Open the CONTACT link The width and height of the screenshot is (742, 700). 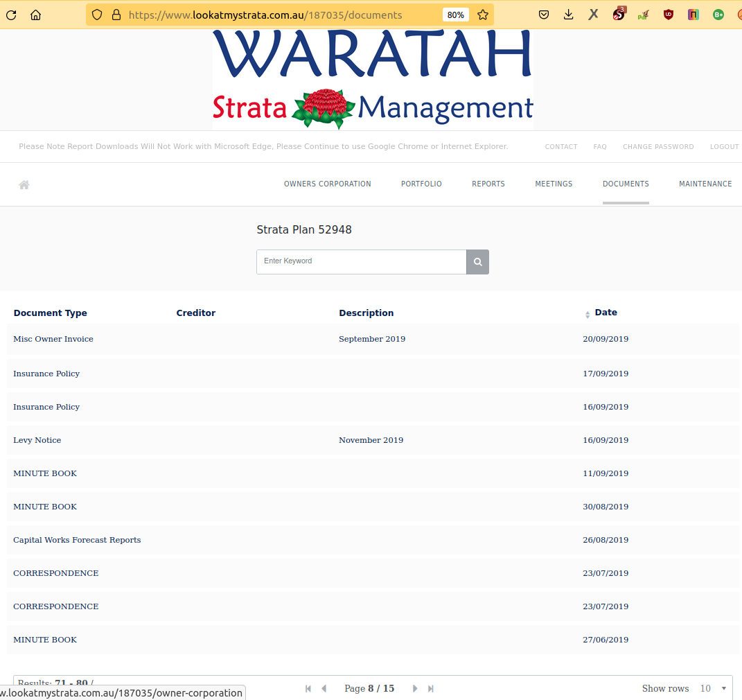[x=560, y=147]
